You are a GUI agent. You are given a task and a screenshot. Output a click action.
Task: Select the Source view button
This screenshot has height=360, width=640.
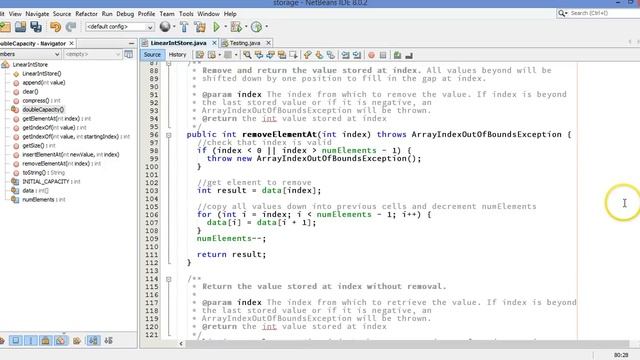click(x=152, y=55)
